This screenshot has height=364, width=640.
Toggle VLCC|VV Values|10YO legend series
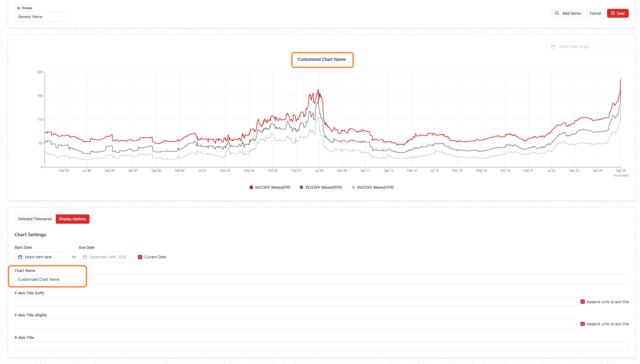coord(321,187)
